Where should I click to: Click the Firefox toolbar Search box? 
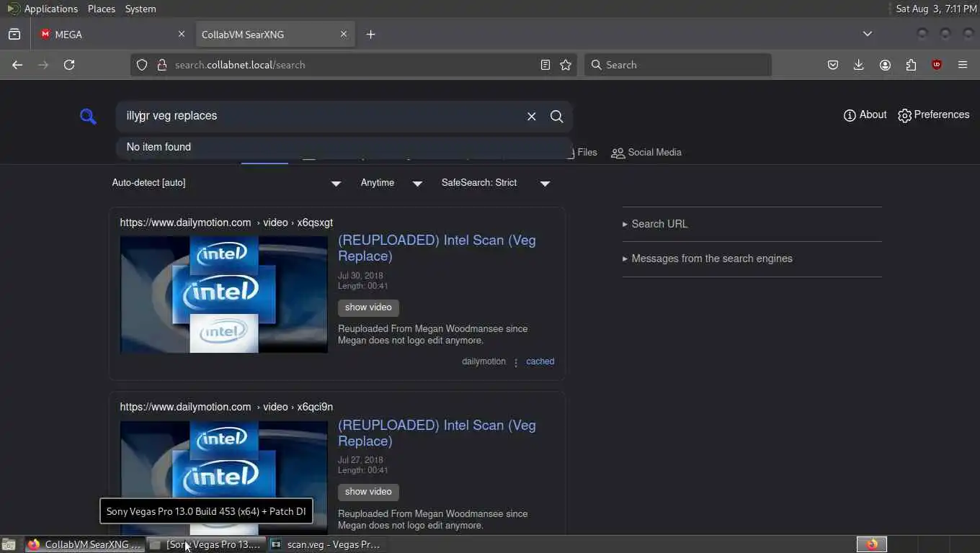tap(677, 65)
